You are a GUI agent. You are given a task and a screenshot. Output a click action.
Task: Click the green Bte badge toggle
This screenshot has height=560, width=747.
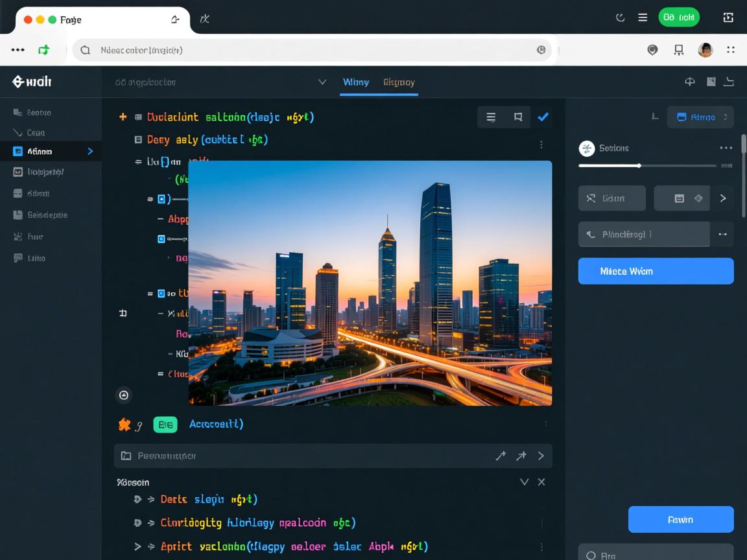[165, 425]
